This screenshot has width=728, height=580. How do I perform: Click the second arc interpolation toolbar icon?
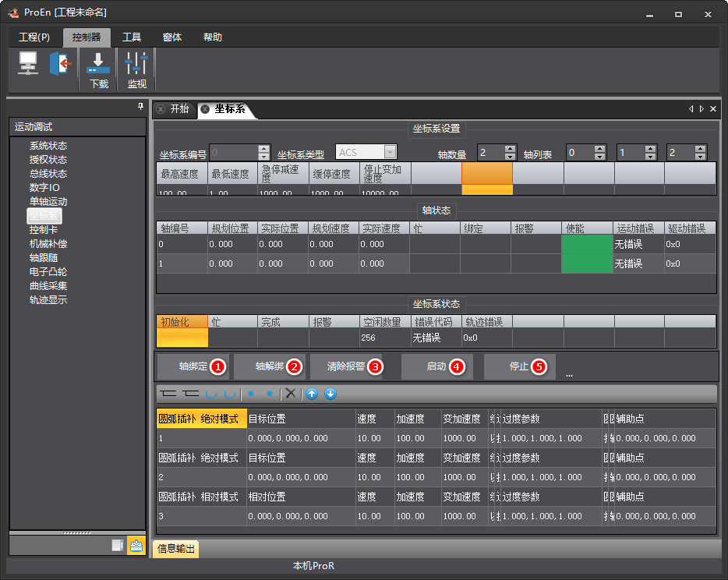point(230,394)
